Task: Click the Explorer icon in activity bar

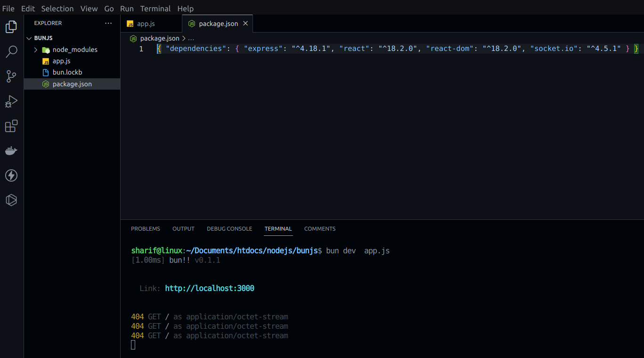Action: pyautogui.click(x=11, y=27)
